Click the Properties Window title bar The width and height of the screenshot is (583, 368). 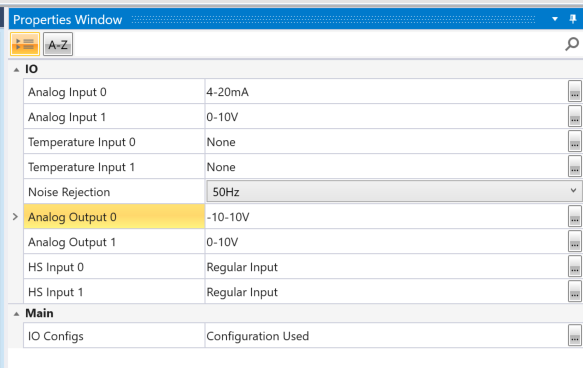(x=296, y=19)
